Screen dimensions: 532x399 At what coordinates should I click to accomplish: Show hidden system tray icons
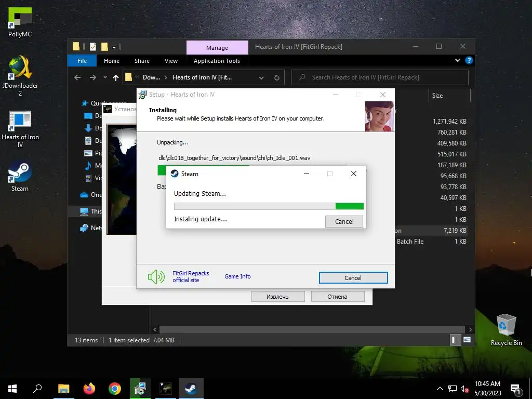click(x=440, y=389)
